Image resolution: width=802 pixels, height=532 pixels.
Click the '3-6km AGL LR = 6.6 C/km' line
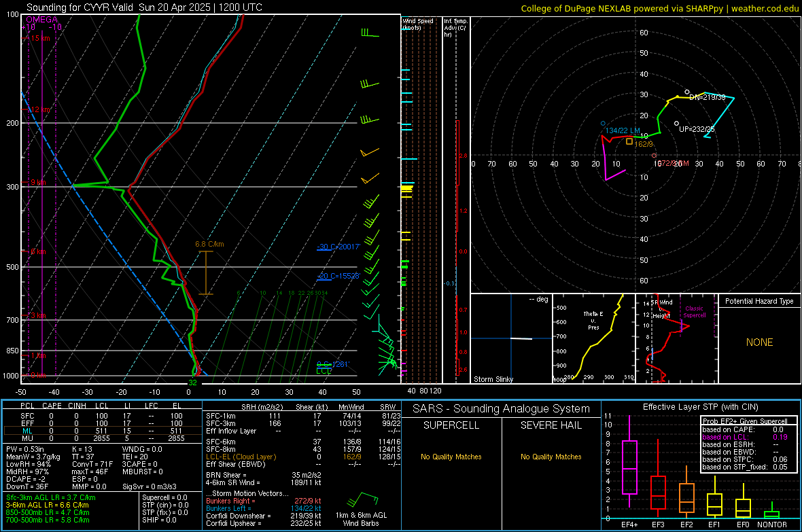[x=48, y=505]
